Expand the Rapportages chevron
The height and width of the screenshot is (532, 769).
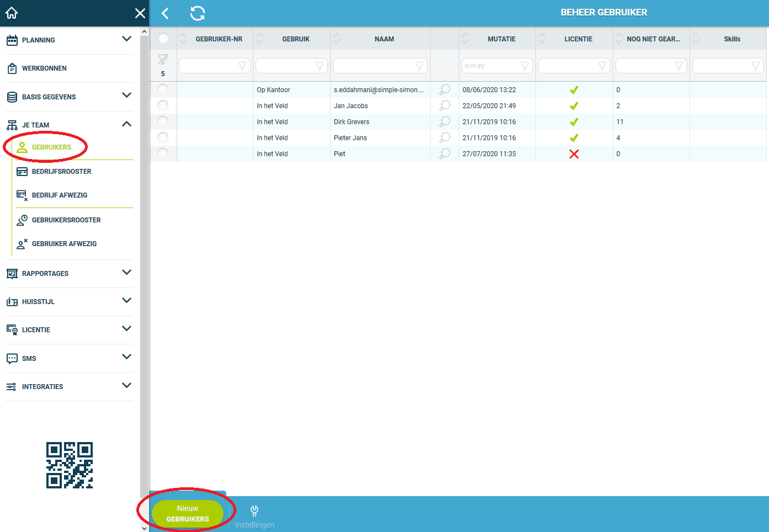(126, 273)
